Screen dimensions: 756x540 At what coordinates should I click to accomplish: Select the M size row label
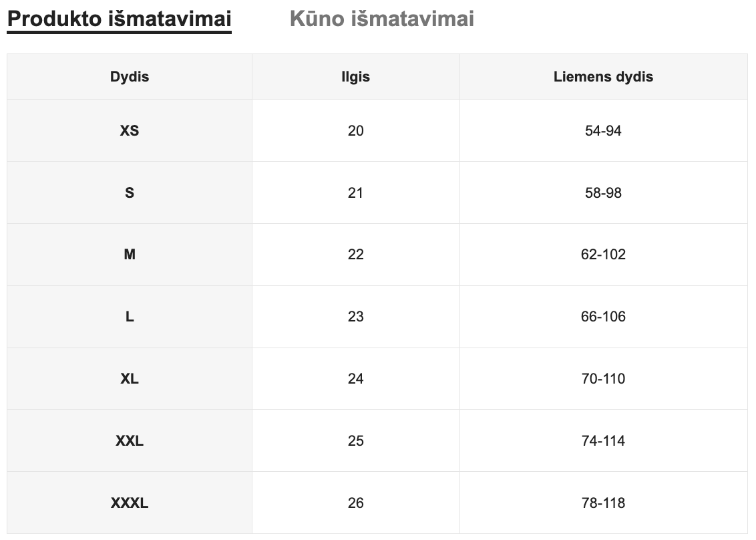(130, 255)
